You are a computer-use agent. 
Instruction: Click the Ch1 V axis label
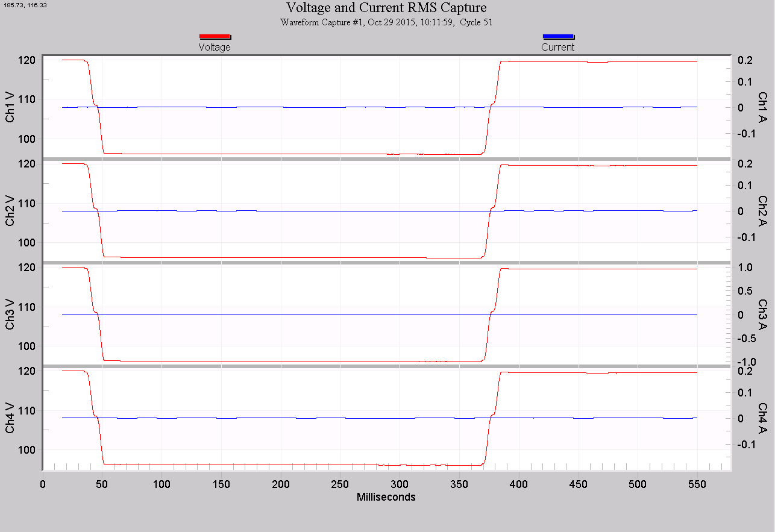click(12, 107)
